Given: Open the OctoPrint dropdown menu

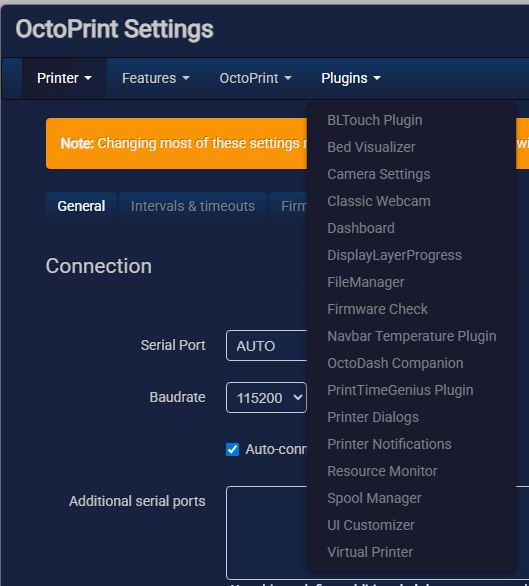Looking at the screenshot, I should [255, 78].
